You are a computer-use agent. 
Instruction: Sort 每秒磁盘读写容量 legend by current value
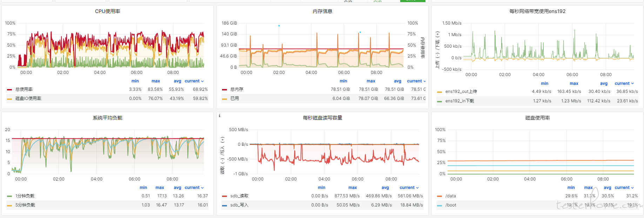click(409, 188)
